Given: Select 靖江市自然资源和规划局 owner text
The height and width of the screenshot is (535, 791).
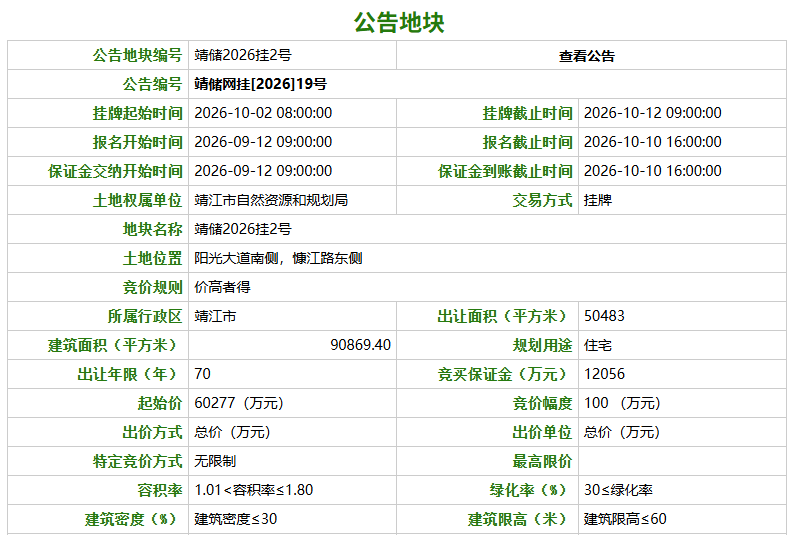Looking at the screenshot, I should (271, 200).
